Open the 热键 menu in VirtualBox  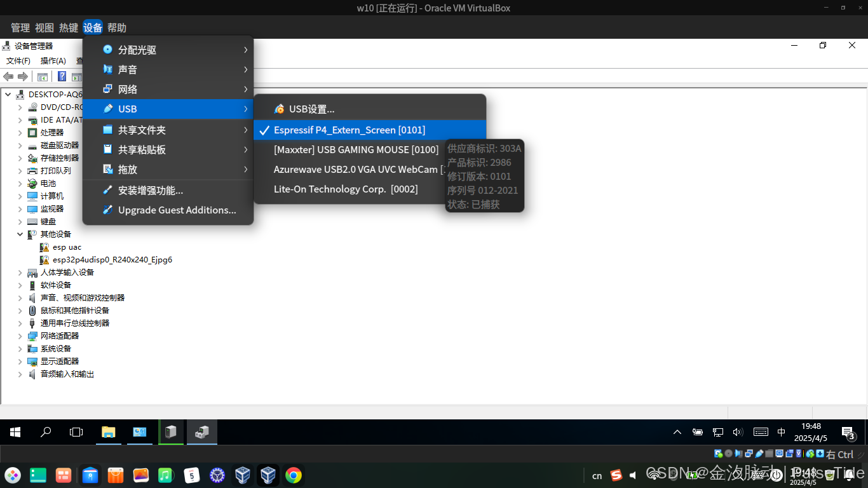coord(69,28)
